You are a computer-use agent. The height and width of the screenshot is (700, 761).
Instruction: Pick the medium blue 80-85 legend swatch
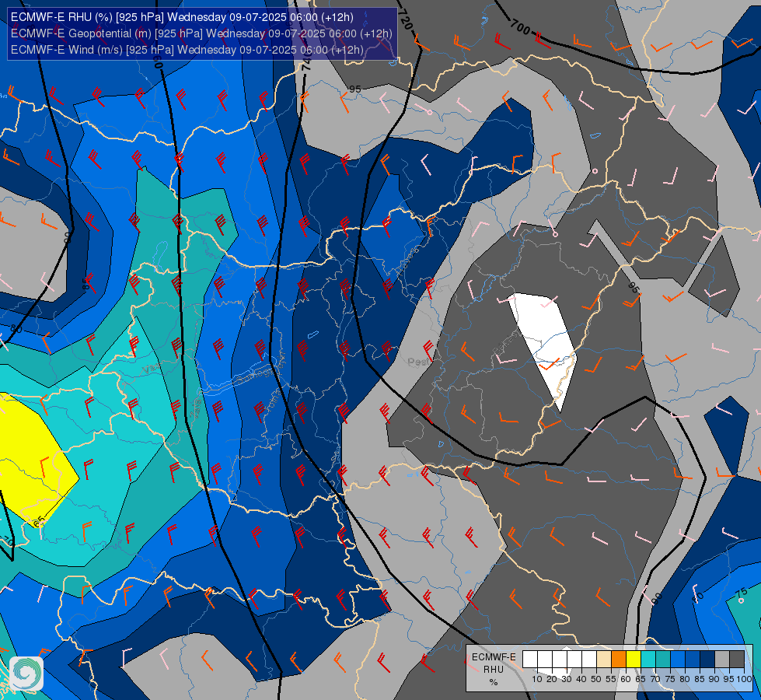click(693, 660)
